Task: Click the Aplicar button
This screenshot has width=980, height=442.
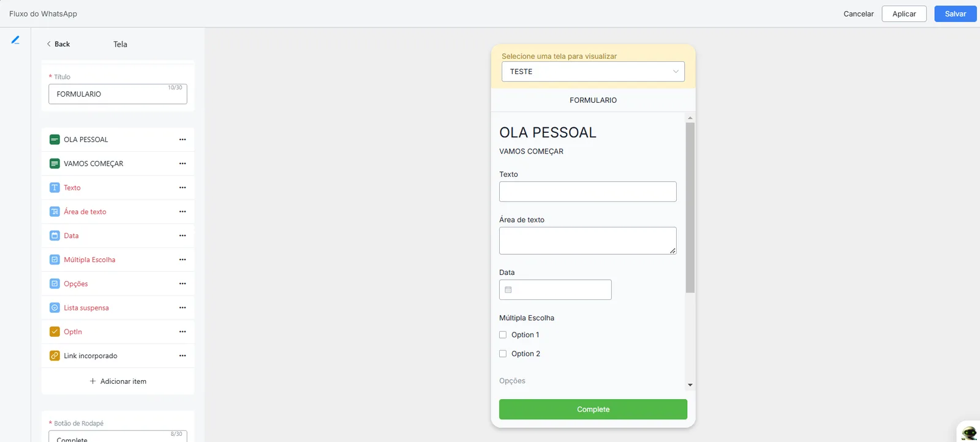Action: point(904,13)
